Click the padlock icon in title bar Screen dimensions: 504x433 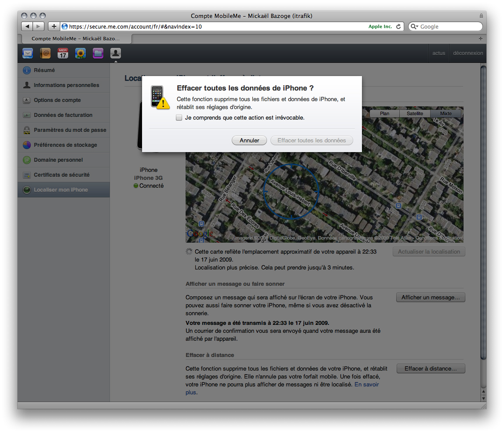point(481,16)
